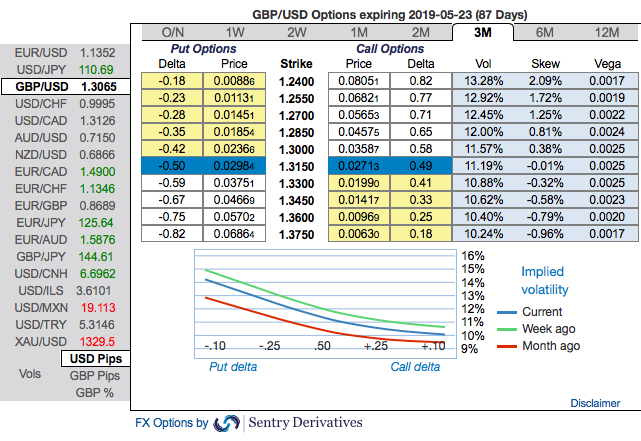Click the 0.02984 put price cell
Viewport: 641px width, 441px height.
(x=234, y=166)
